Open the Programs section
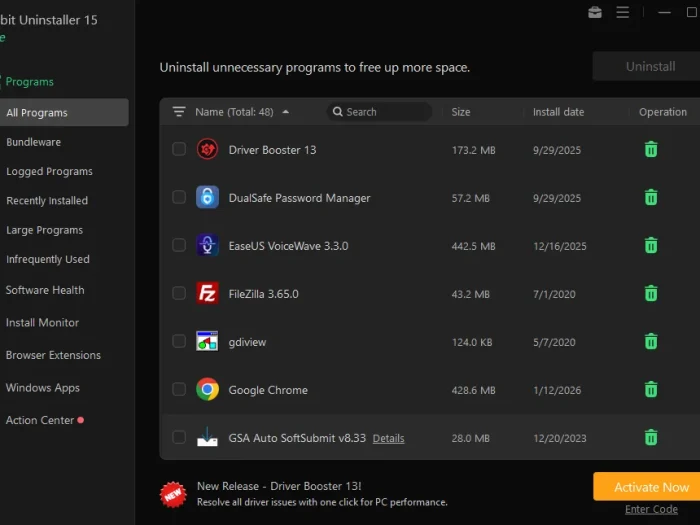This screenshot has width=700, height=525. tap(29, 82)
